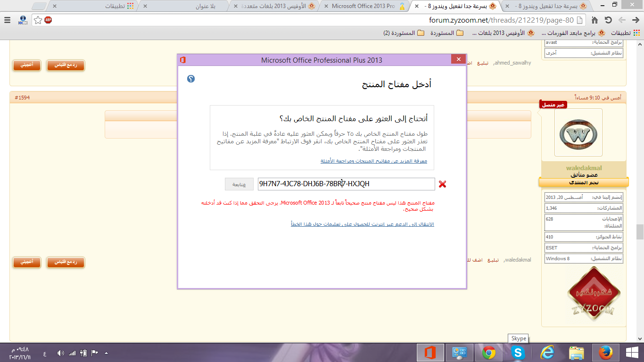Click the network signal tray icon
Screen dimensions: 644x362
coord(72,353)
